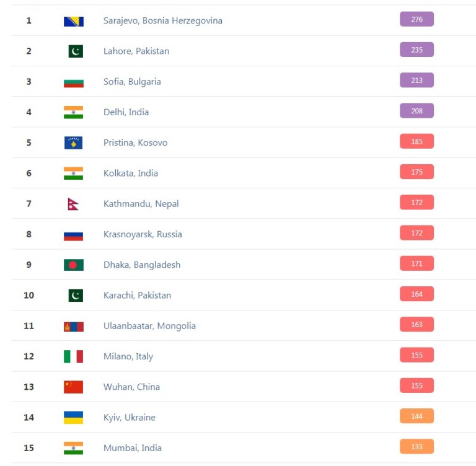Open the Mumbai, India city link
476x466 pixels.
pos(133,448)
